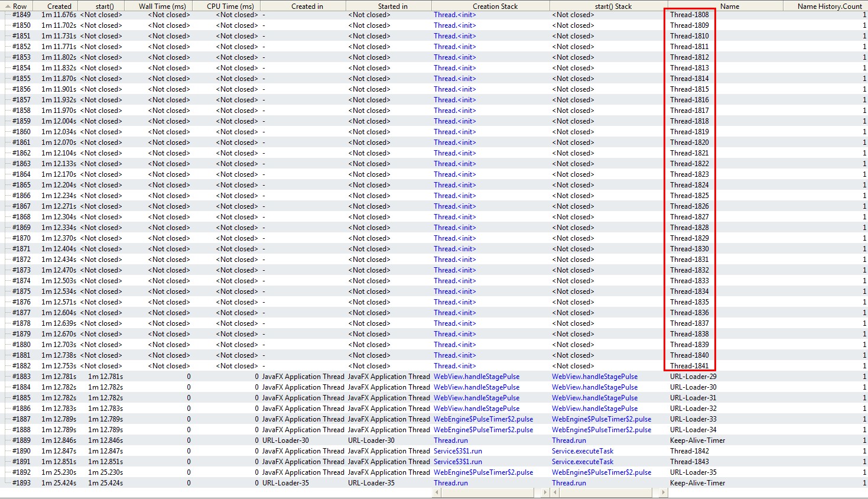Click the Started in column header
Image resolution: width=868 pixels, height=499 pixels.
click(x=392, y=6)
